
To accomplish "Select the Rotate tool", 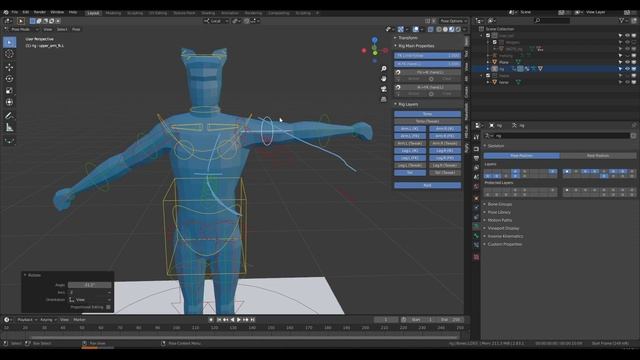I will click(9, 79).
